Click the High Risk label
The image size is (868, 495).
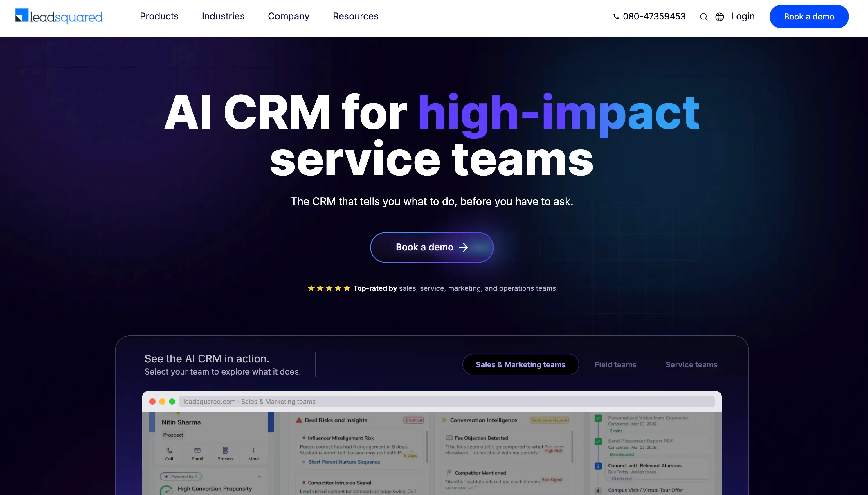553,451
